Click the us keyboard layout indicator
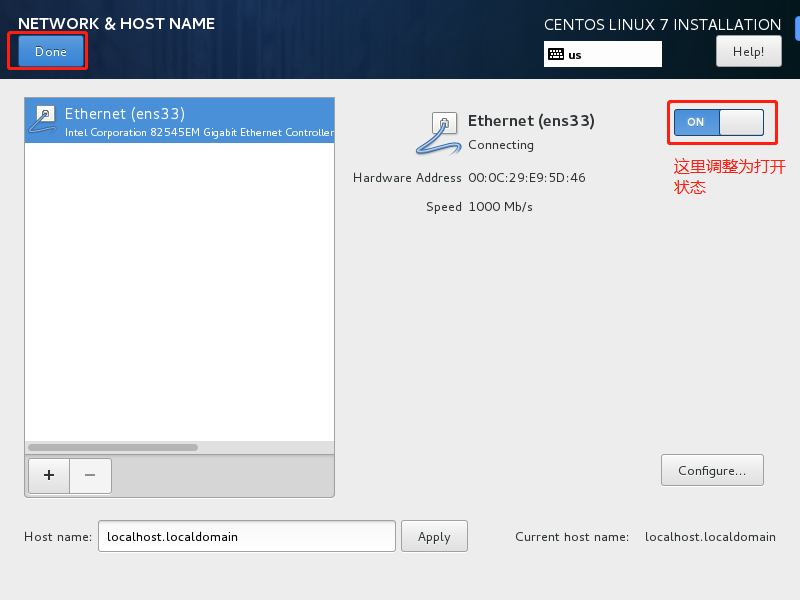 603,54
